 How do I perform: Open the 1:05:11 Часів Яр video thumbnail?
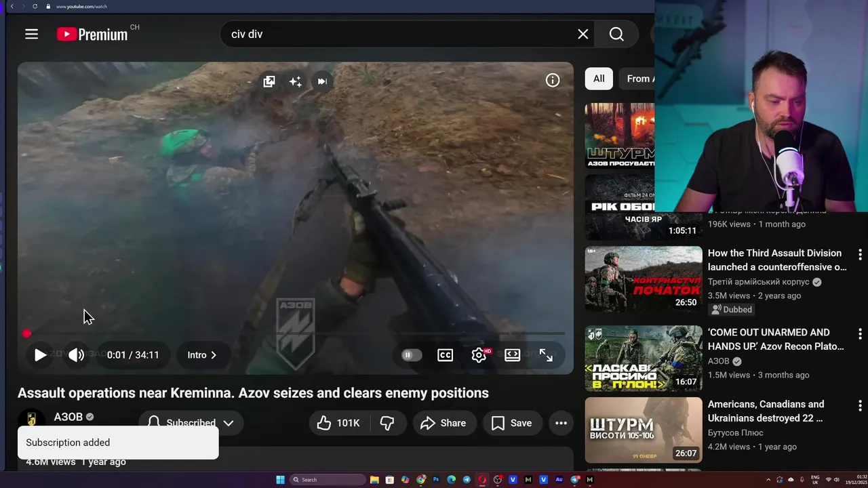click(643, 207)
